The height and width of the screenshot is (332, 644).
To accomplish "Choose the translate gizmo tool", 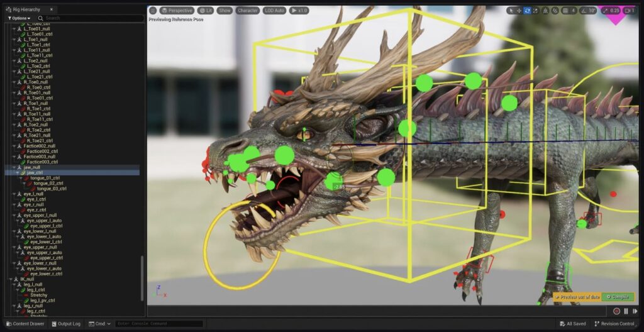I will tap(518, 11).
